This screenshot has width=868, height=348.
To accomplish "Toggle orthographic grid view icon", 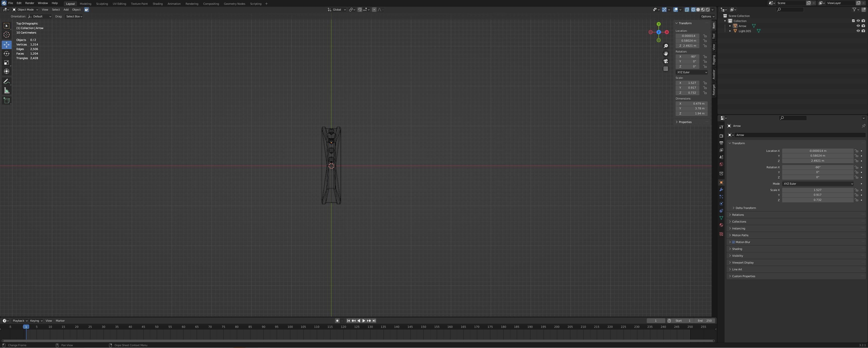I will (x=666, y=69).
